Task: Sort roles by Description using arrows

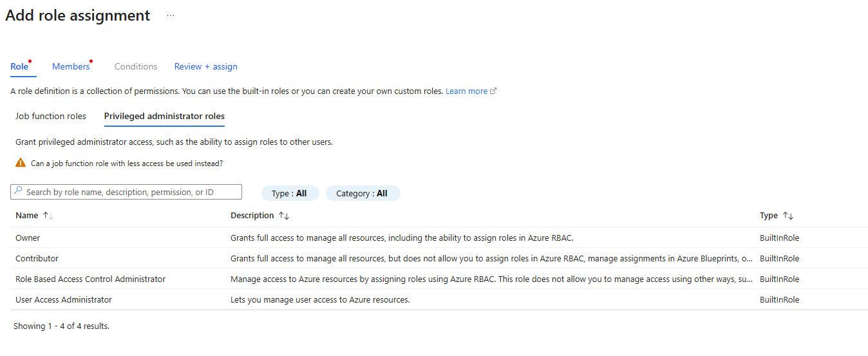Action: [x=284, y=216]
